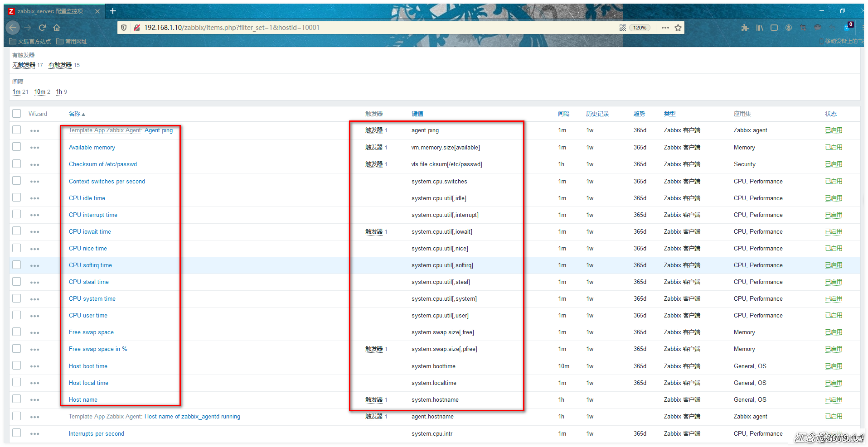This screenshot has height=447, width=868.
Task: Open actions menu dots for Host name row
Action: pos(35,400)
